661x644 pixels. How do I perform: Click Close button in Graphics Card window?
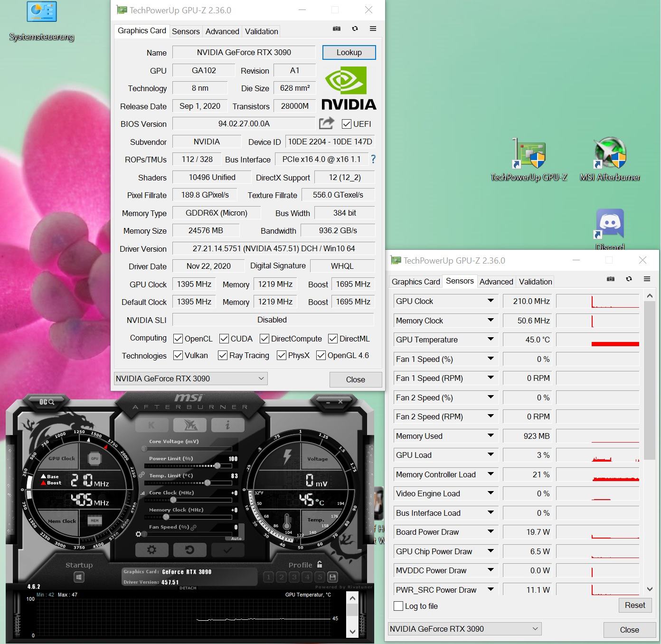pyautogui.click(x=356, y=379)
